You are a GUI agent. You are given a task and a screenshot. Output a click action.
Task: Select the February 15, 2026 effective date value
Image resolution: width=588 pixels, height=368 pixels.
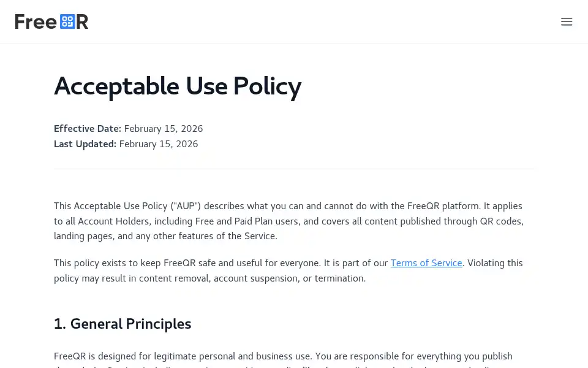coord(164,128)
